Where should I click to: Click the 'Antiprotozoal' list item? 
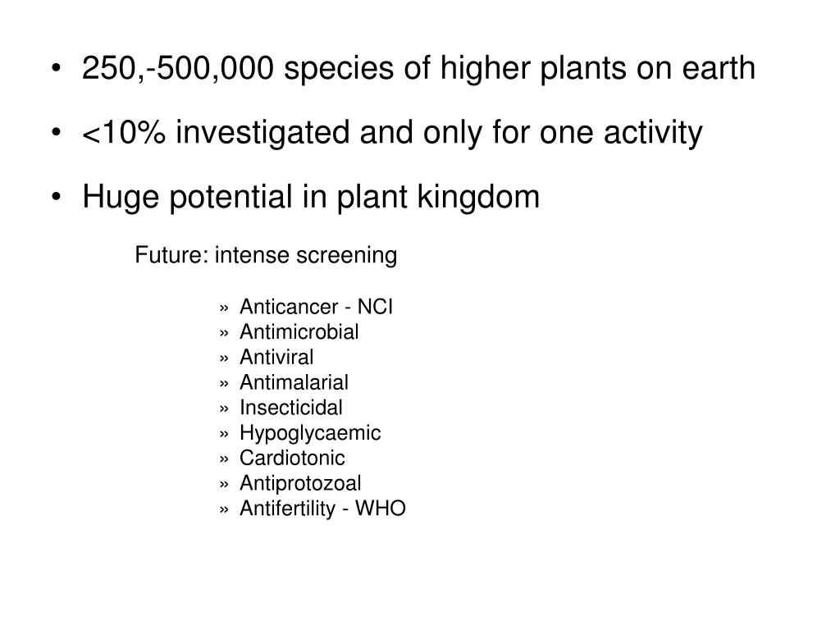[x=300, y=483]
